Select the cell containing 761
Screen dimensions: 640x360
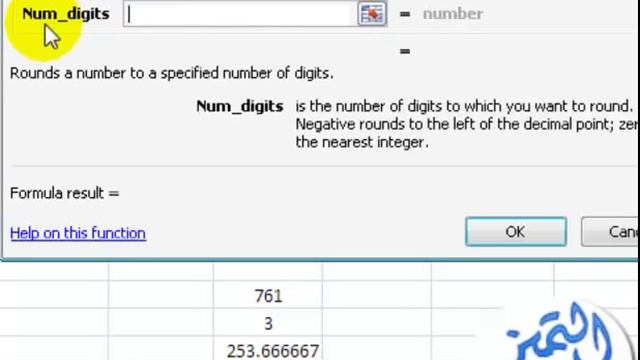pyautogui.click(x=268, y=295)
